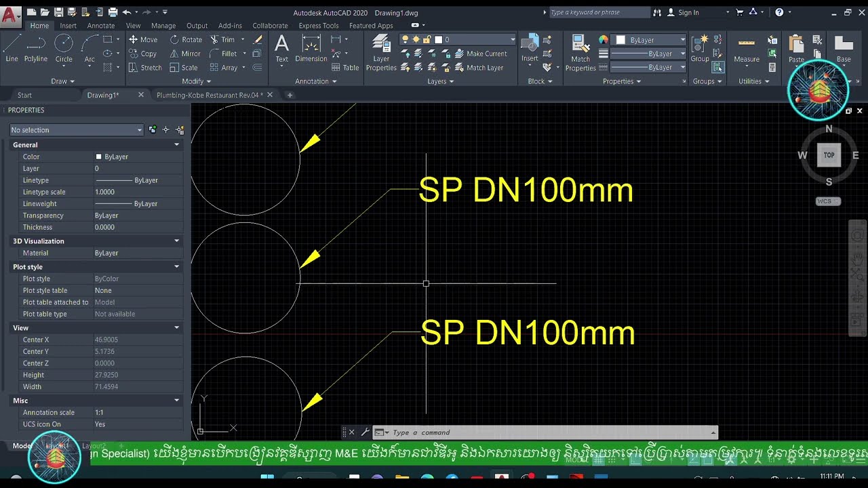Use the Stretch tool

(145, 68)
